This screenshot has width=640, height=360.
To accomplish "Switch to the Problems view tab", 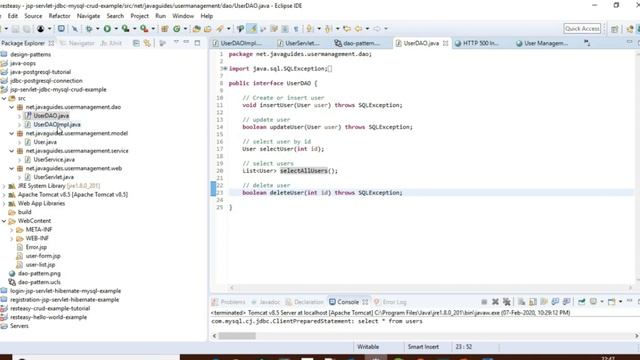I will point(229,302).
